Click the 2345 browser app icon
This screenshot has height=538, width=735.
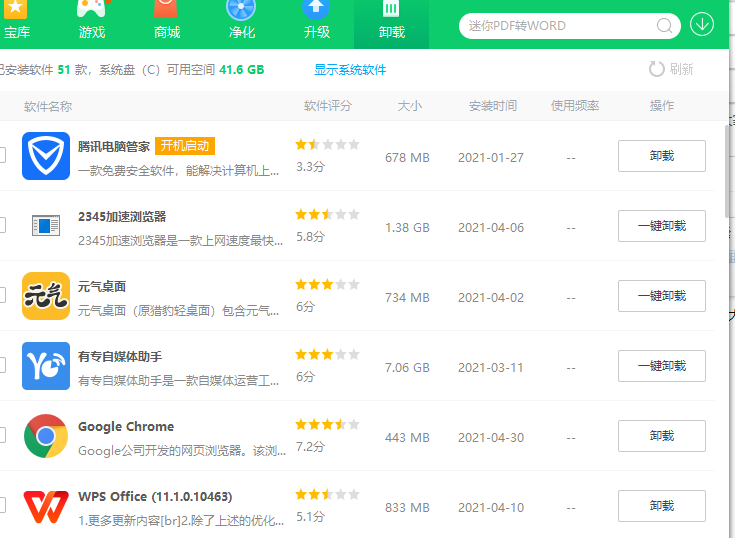[x=46, y=226]
